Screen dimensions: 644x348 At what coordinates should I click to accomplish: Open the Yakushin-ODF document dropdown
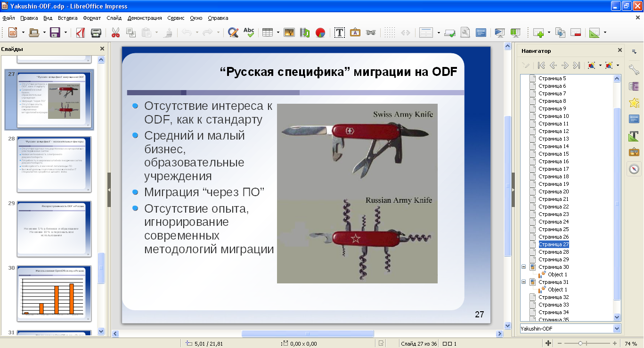(617, 329)
